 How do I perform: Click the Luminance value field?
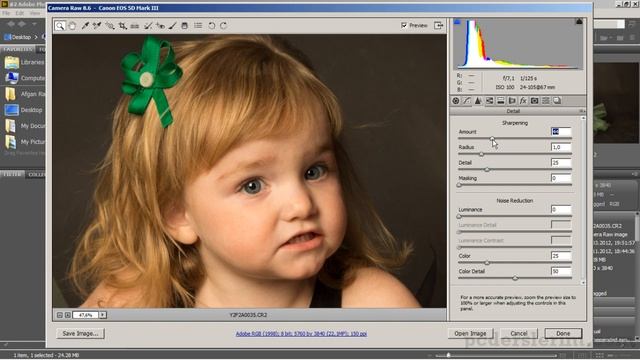coord(561,209)
